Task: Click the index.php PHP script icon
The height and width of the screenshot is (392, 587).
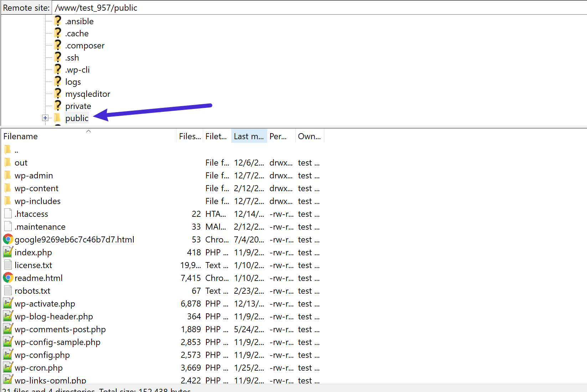Action: click(x=8, y=252)
